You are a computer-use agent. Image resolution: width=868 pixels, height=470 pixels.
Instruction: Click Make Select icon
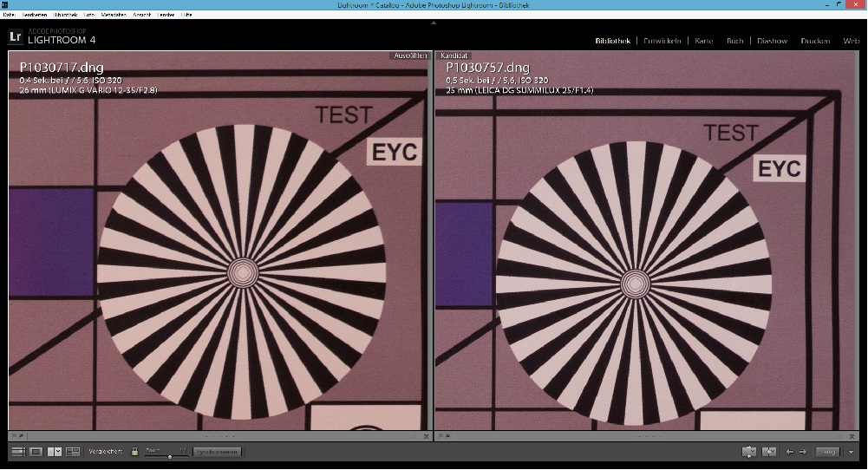[x=769, y=452]
